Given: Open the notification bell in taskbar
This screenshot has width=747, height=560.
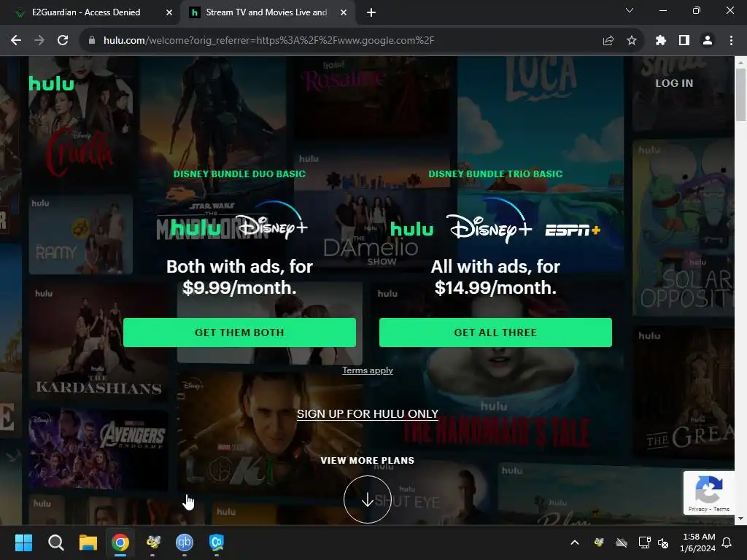Looking at the screenshot, I should pyautogui.click(x=727, y=542).
